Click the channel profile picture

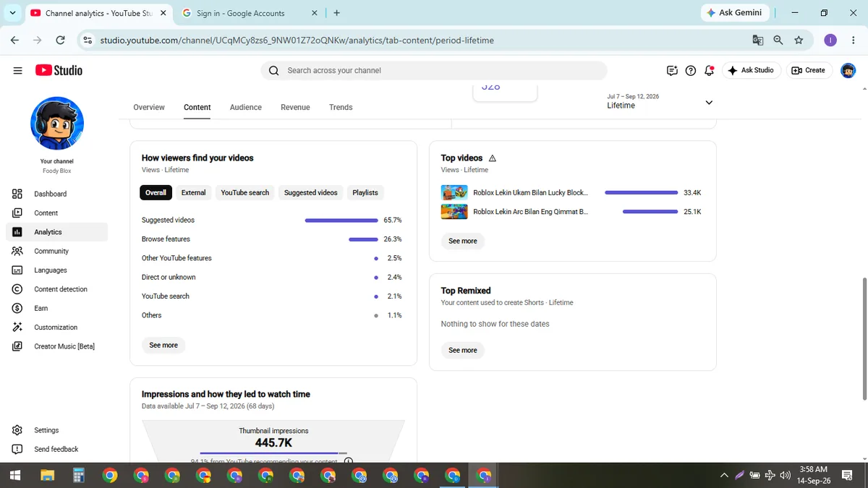click(57, 124)
